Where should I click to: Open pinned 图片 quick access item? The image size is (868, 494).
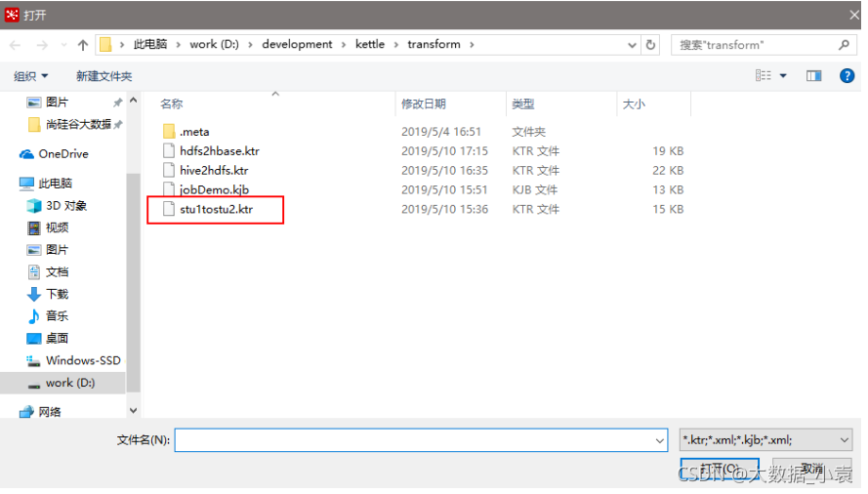click(x=57, y=103)
